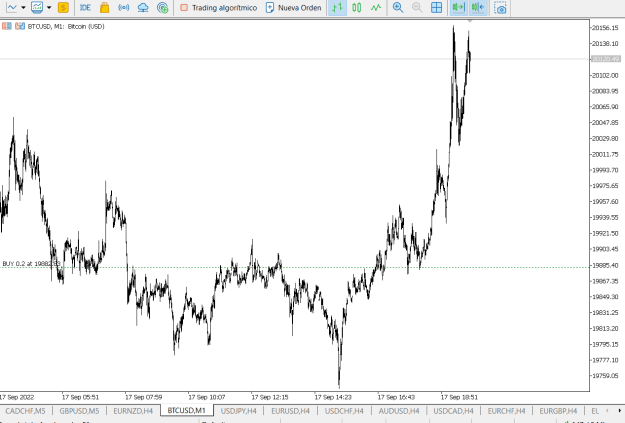Click the 19759.05 price scale label
Viewport: 625px width, 423px height.
click(605, 376)
